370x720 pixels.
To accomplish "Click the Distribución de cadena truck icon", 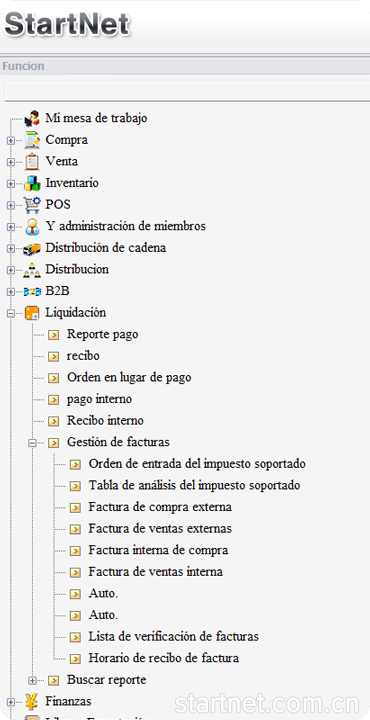I will 32,248.
